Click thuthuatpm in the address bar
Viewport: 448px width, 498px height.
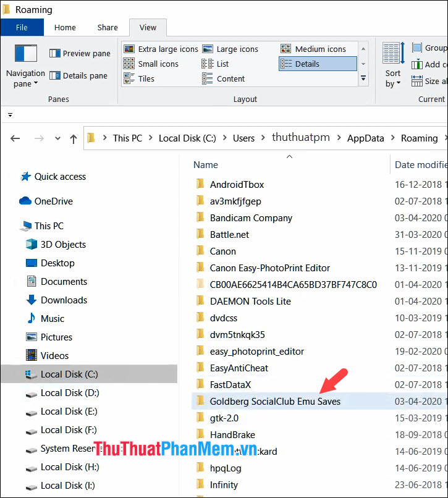point(301,137)
